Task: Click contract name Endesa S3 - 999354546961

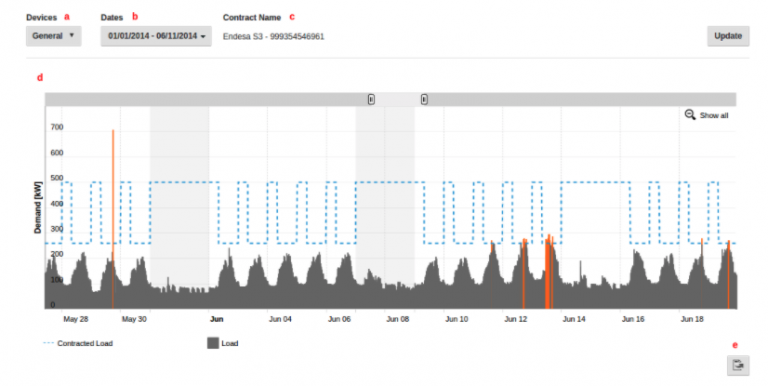Action: point(273,37)
